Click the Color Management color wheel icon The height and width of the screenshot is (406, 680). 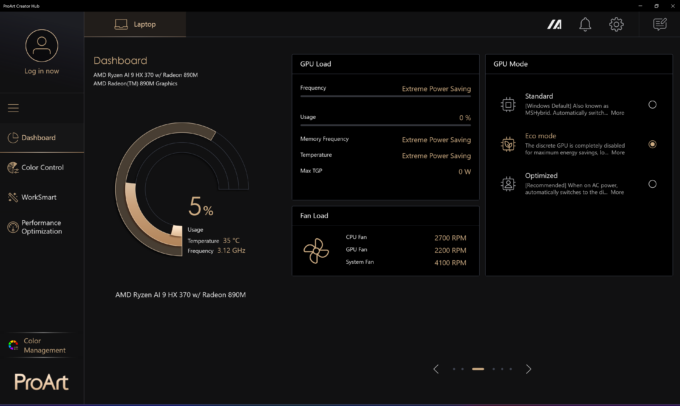click(x=13, y=345)
